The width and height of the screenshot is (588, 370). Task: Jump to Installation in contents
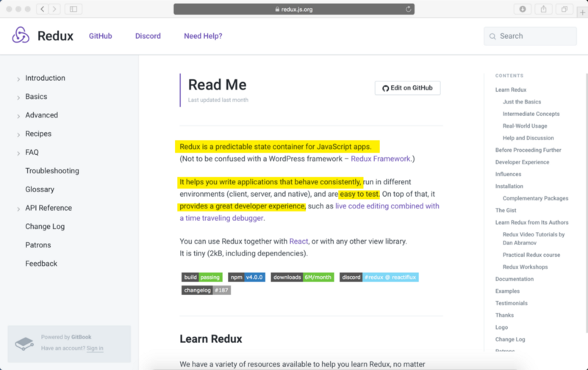tap(509, 186)
